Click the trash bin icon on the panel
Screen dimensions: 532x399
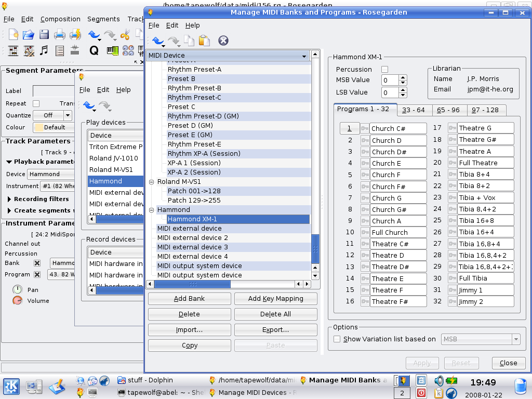520,387
